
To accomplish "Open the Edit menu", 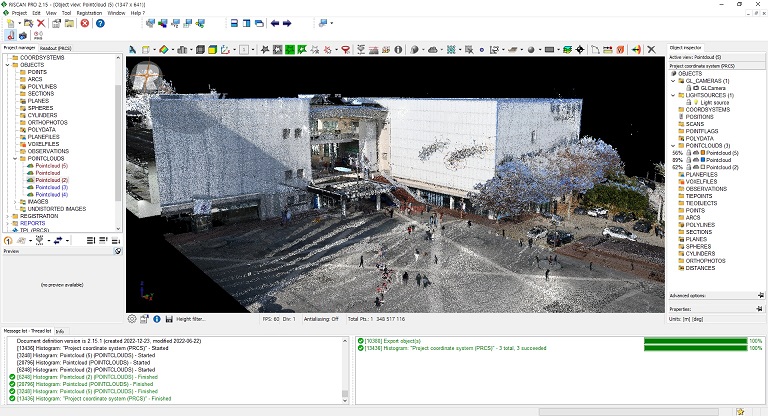I will (37, 13).
